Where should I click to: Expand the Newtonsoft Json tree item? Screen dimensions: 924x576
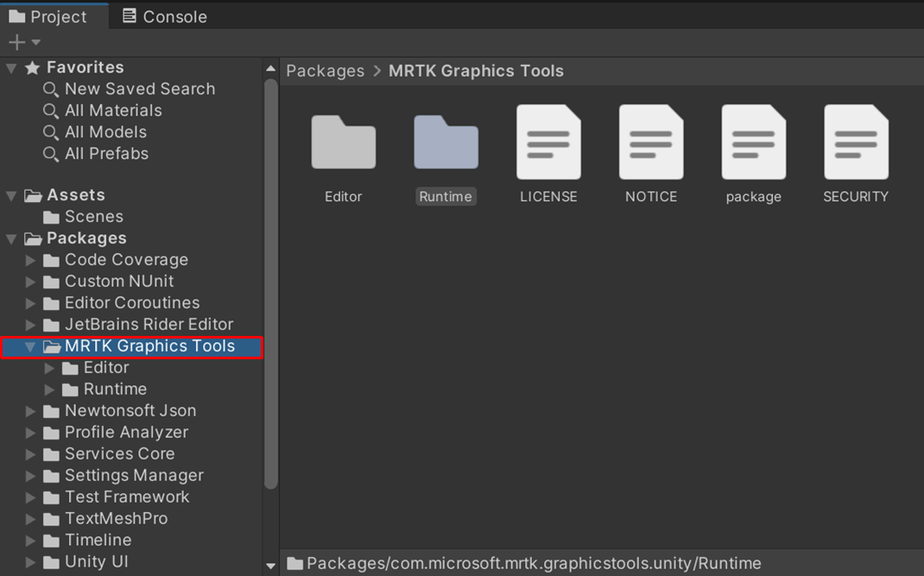click(30, 410)
